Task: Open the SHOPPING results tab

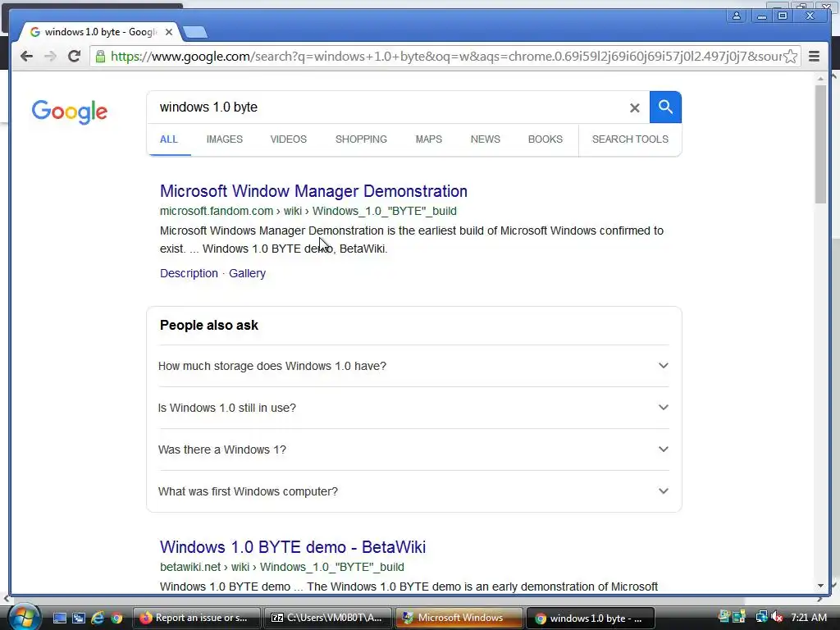Action: pyautogui.click(x=361, y=139)
